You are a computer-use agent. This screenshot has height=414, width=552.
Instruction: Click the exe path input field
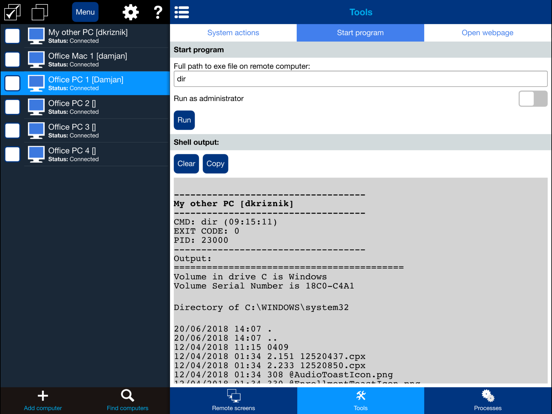(x=360, y=79)
